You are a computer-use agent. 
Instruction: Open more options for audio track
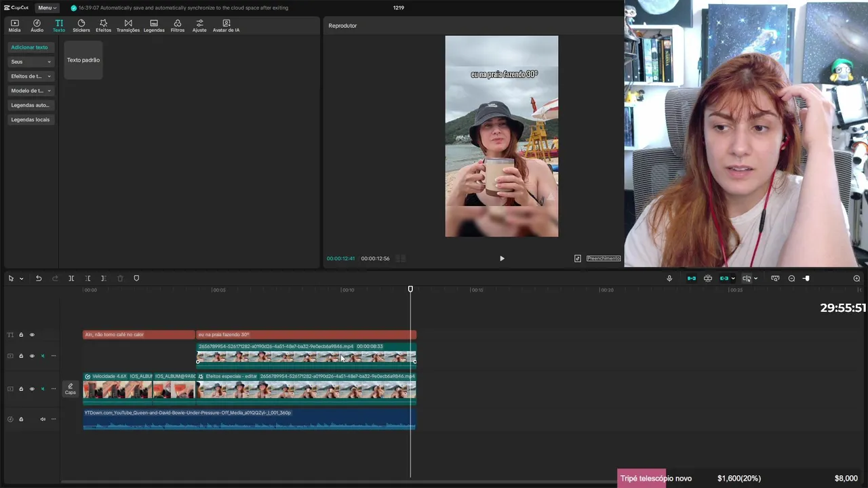54,419
